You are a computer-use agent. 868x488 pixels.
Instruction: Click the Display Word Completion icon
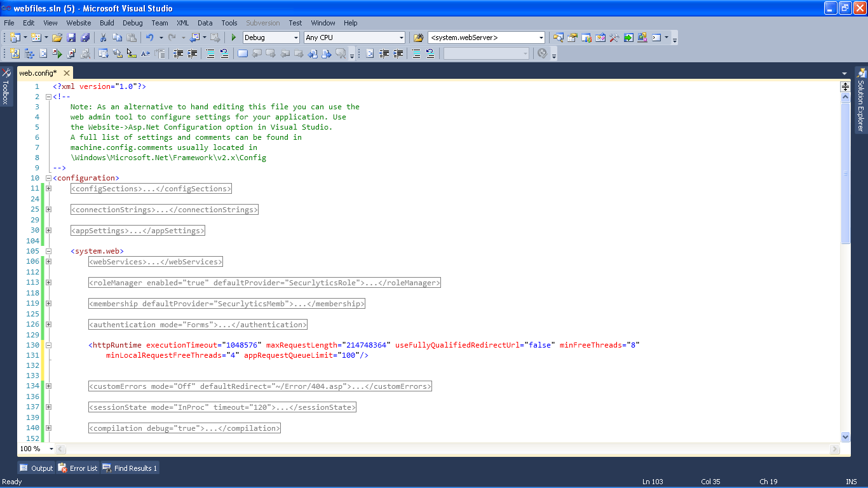tap(146, 53)
